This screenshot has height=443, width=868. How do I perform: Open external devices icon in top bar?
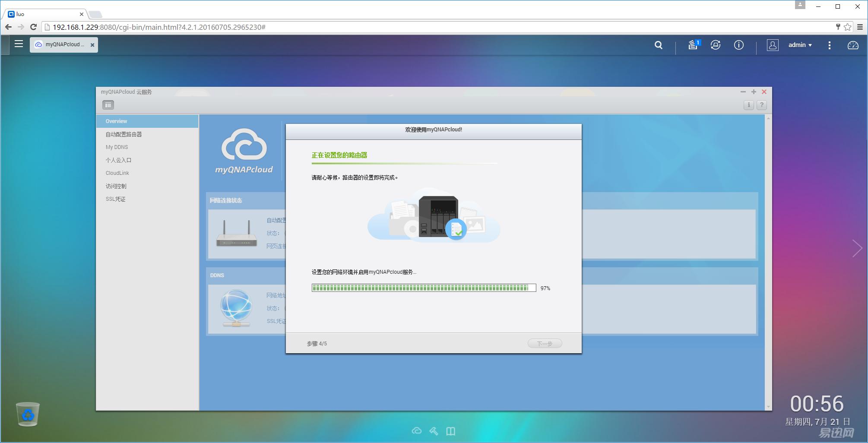716,45
